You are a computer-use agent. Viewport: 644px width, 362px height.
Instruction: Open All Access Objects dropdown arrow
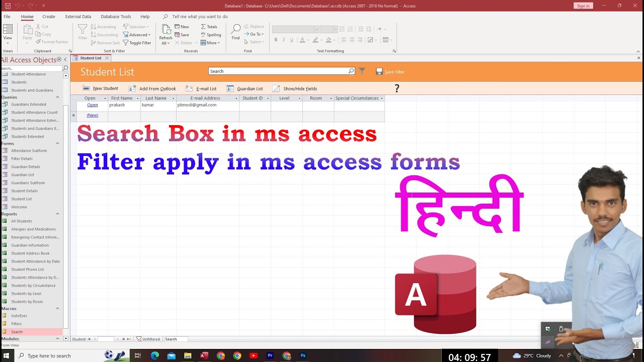pos(59,60)
